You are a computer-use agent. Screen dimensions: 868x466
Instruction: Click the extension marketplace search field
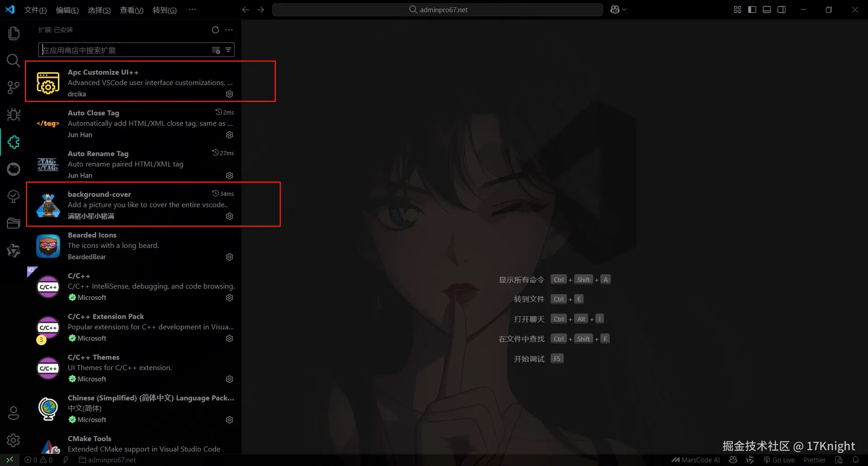[127, 50]
